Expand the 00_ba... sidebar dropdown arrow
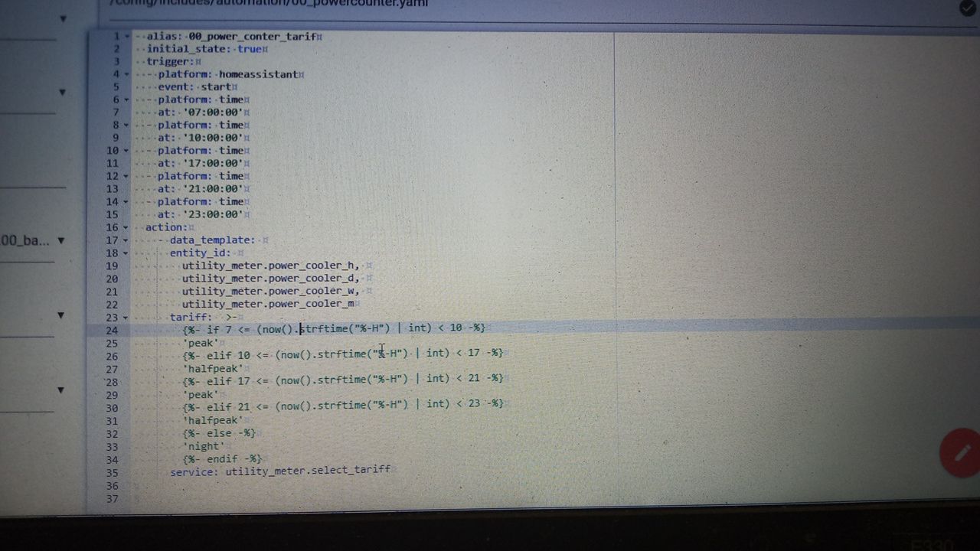This screenshot has width=980, height=551. 61,240
